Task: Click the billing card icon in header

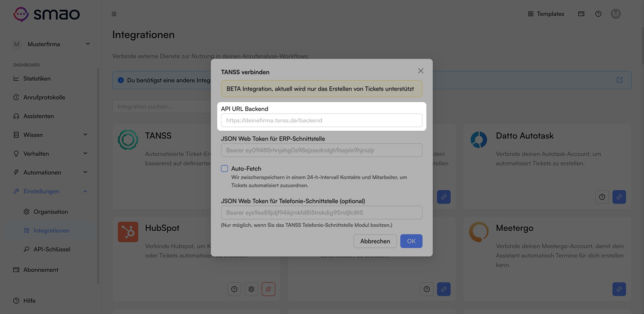Action: point(581,14)
